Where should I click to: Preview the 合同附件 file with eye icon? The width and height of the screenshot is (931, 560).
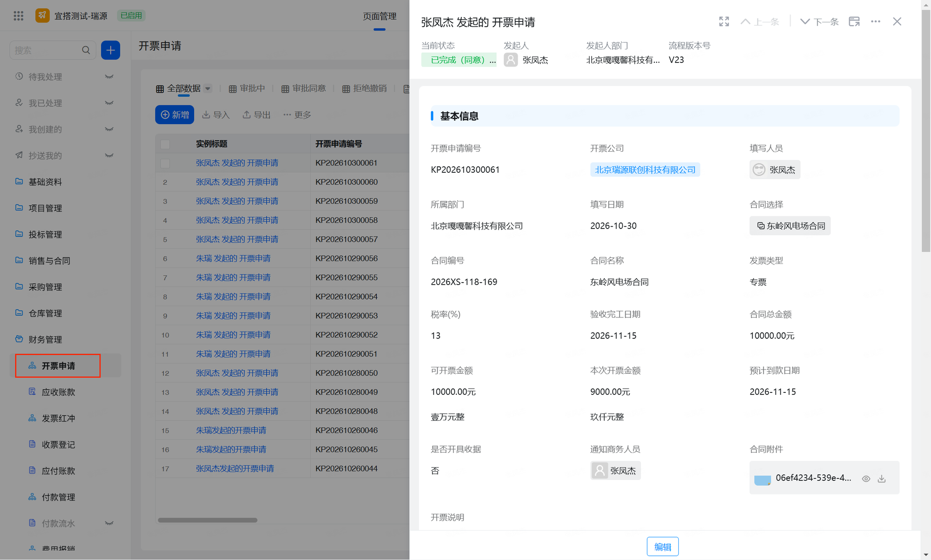(x=866, y=479)
